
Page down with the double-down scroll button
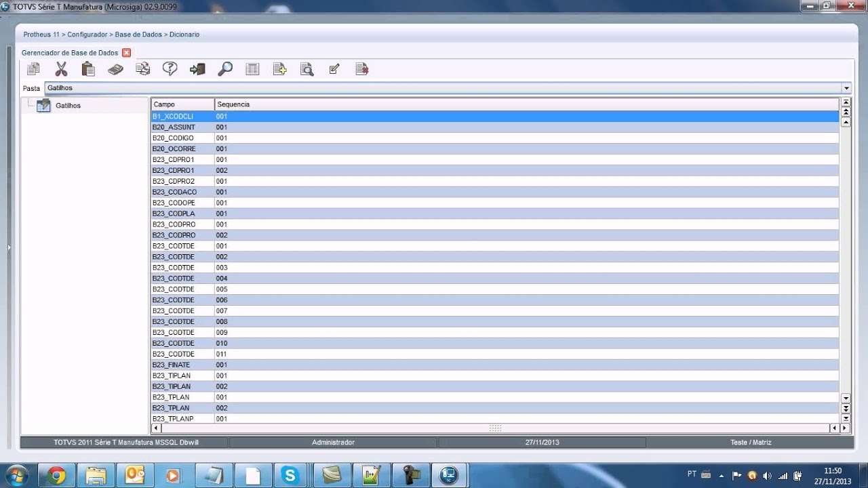click(846, 409)
